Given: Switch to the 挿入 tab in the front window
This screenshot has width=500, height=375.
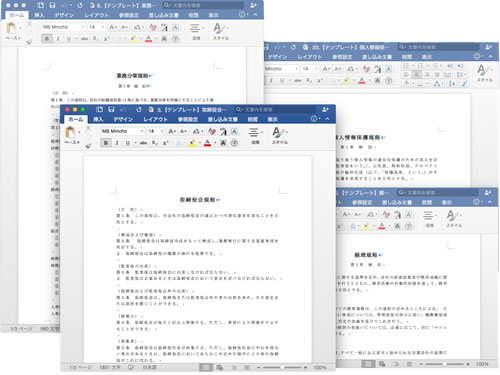Looking at the screenshot, I should pos(98,119).
